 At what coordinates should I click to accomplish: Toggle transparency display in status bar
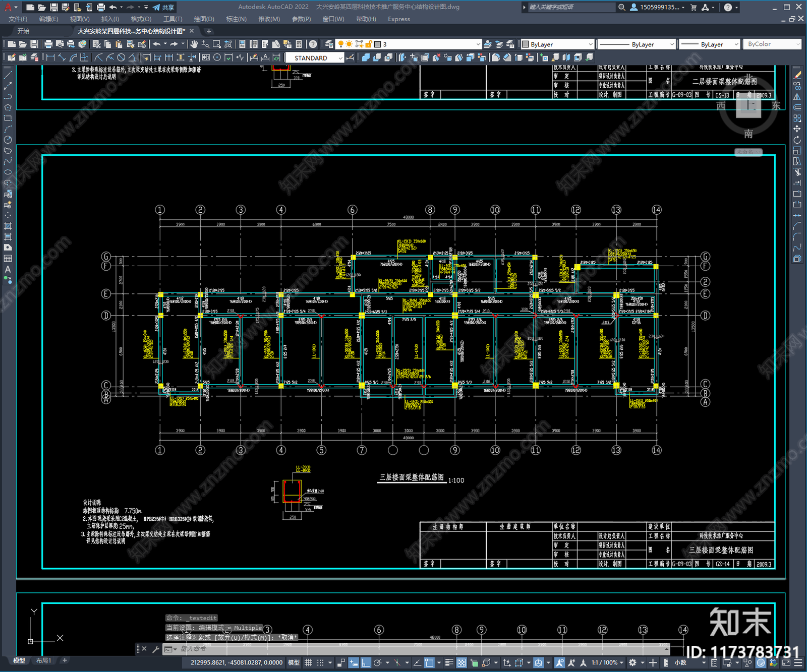tap(461, 662)
